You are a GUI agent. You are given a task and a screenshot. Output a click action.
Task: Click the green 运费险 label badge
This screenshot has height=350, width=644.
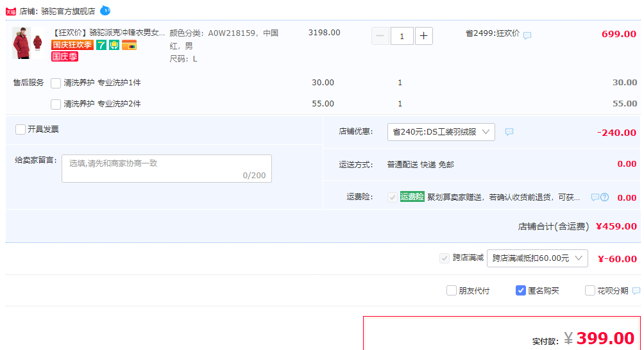pos(412,197)
